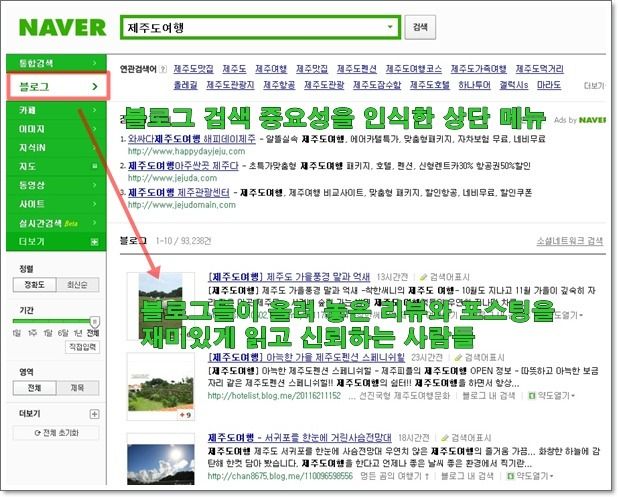Click 블로그 내 검색 for hotelist result
The image size is (618, 497).
pos(488,395)
